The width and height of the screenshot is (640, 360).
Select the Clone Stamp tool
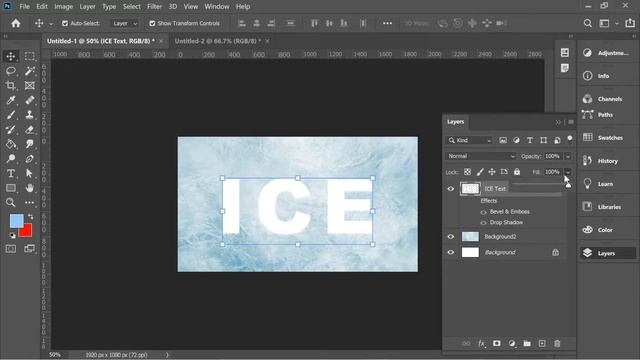point(29,115)
